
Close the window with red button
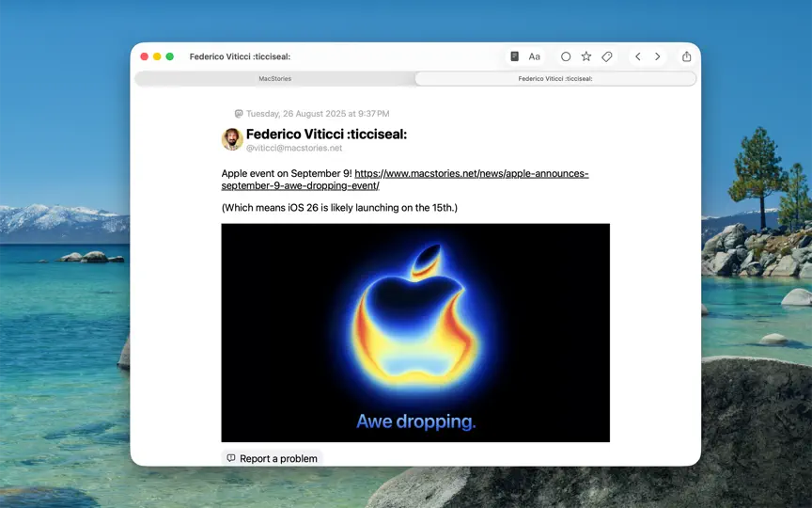[145, 56]
